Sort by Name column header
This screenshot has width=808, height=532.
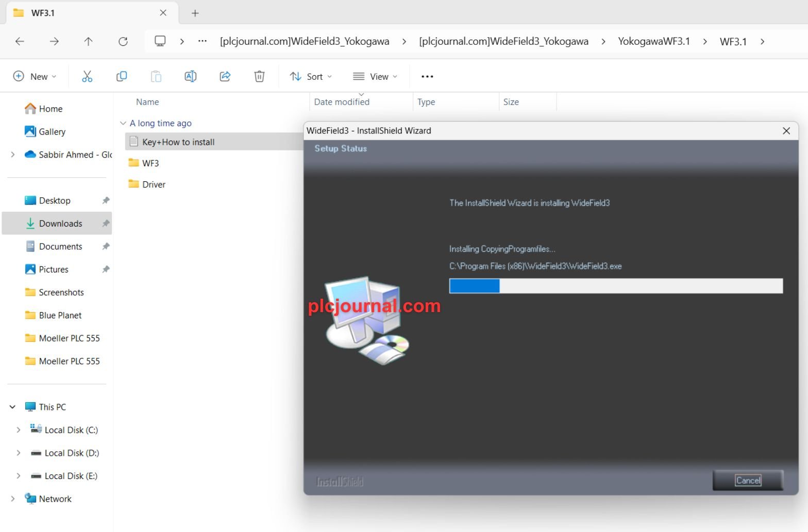pyautogui.click(x=147, y=102)
